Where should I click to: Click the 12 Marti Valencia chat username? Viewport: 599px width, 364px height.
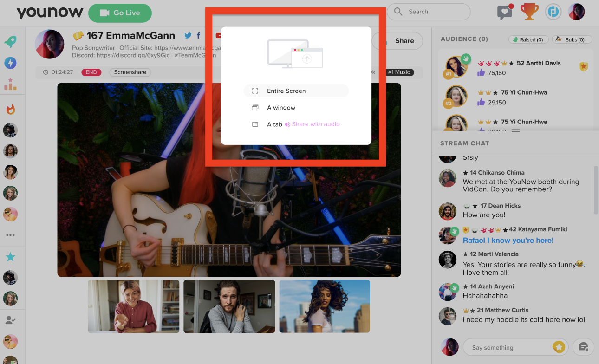(494, 254)
